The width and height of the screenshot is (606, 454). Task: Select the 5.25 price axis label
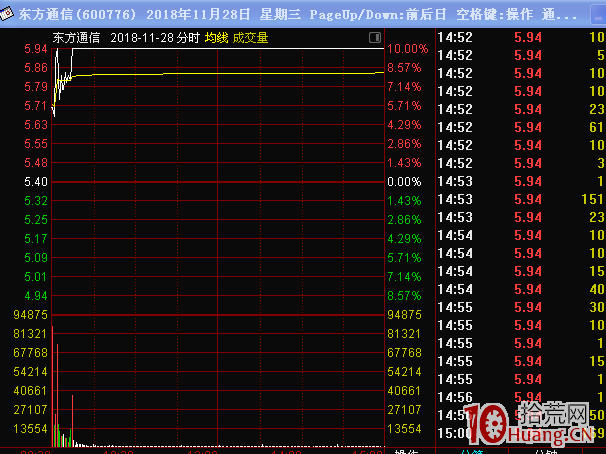(36, 220)
